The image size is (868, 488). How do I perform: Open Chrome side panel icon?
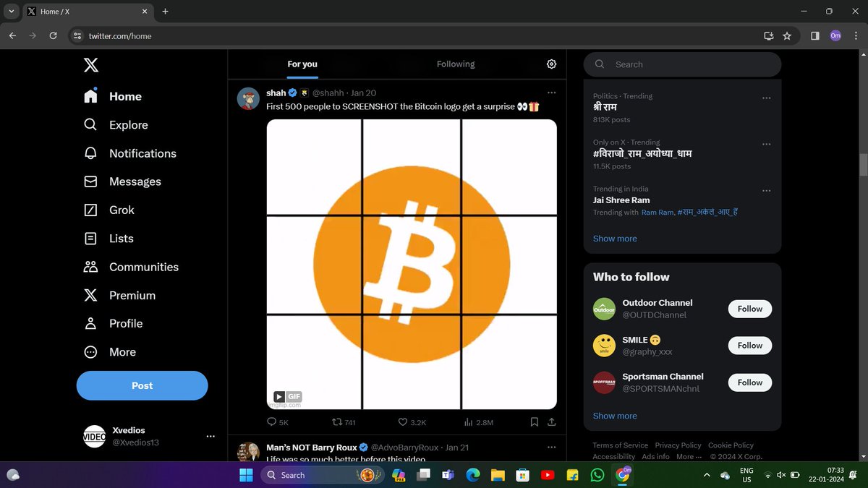[x=814, y=35]
